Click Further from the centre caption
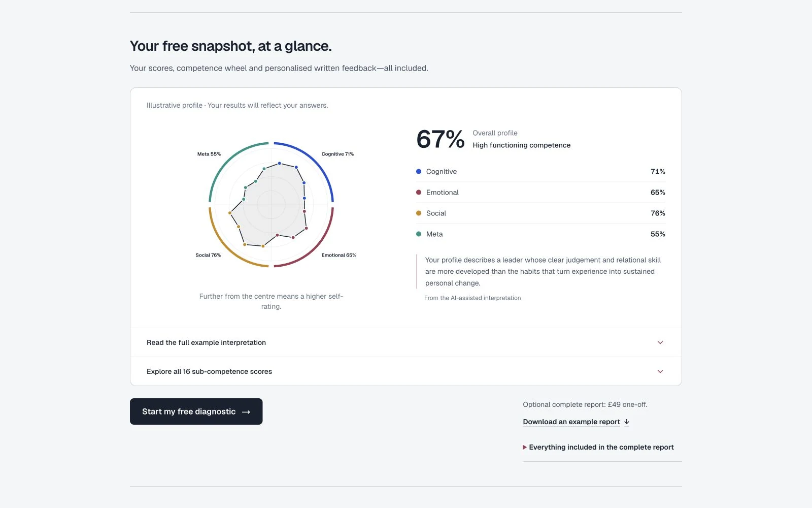 tap(271, 301)
